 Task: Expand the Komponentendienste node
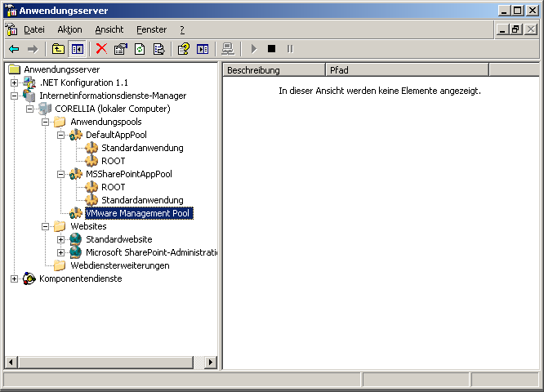(14, 279)
